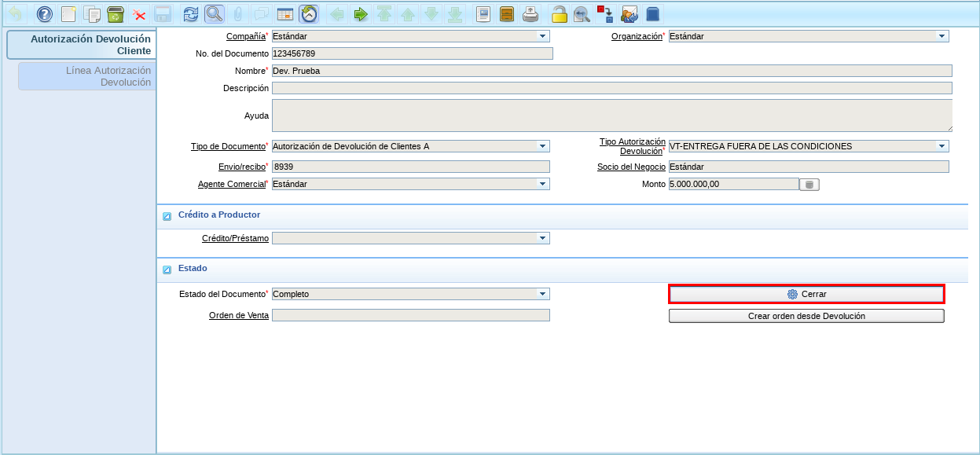Click the Compañía label link

pyautogui.click(x=245, y=36)
